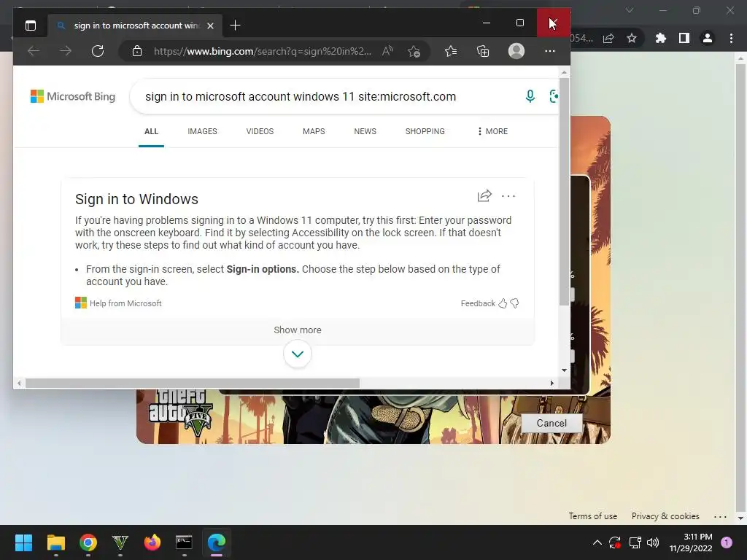Expand answer with the down chevron button
Viewport: 747px width, 560px height.
(x=298, y=354)
